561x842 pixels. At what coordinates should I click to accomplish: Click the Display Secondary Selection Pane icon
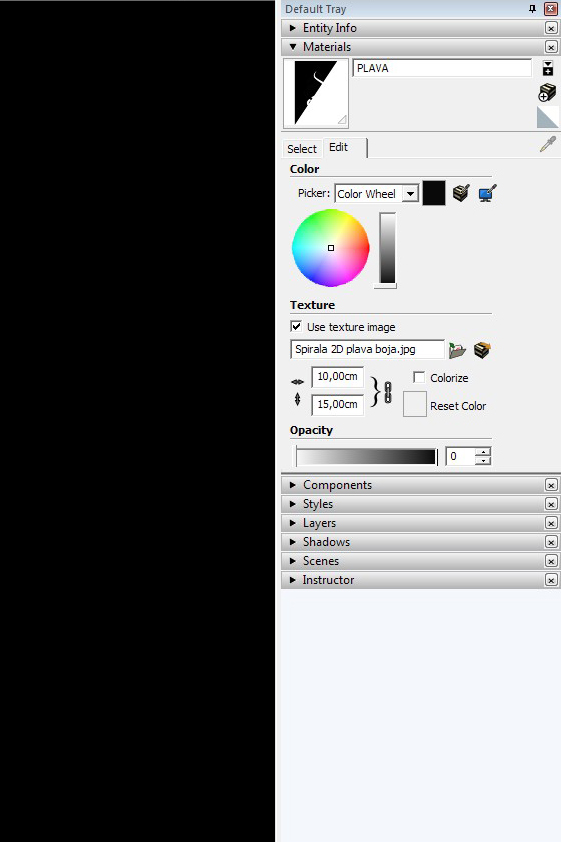pyautogui.click(x=548, y=68)
